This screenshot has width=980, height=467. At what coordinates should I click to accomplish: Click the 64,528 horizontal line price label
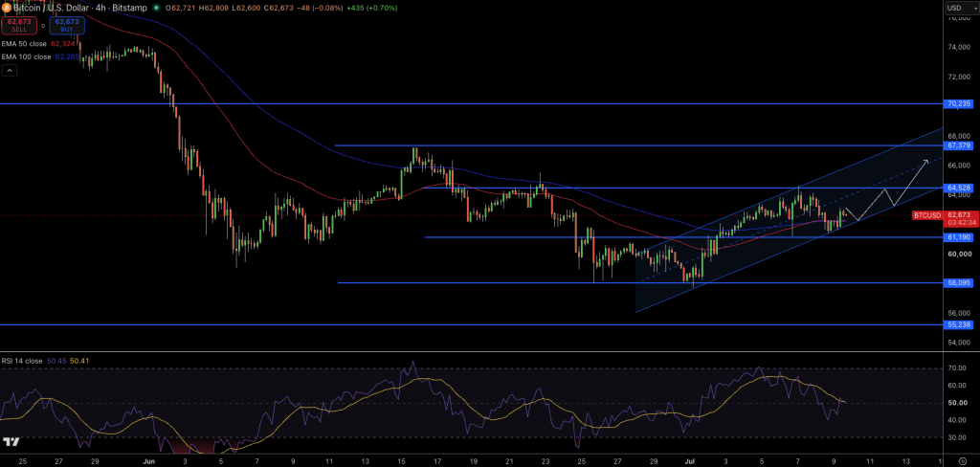click(x=958, y=188)
